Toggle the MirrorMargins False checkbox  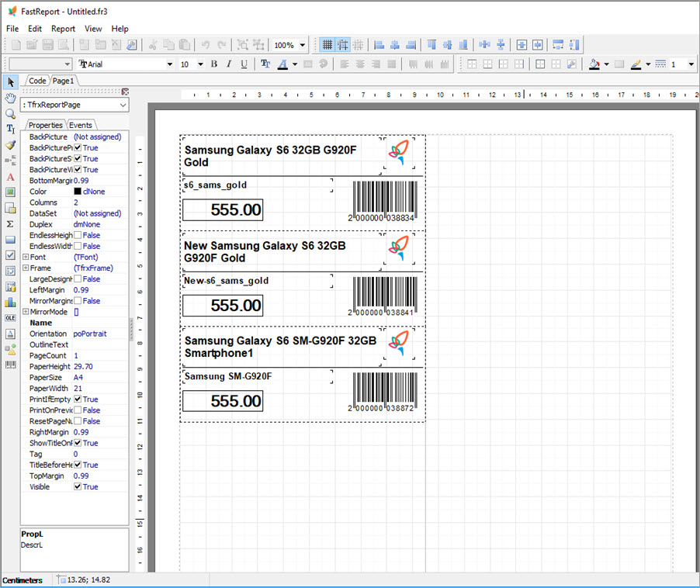(78, 301)
